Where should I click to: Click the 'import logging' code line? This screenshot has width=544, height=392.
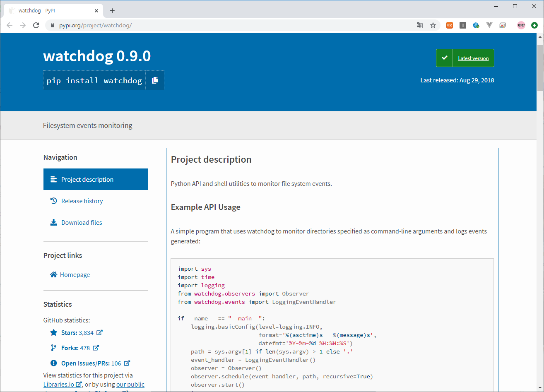(x=201, y=285)
